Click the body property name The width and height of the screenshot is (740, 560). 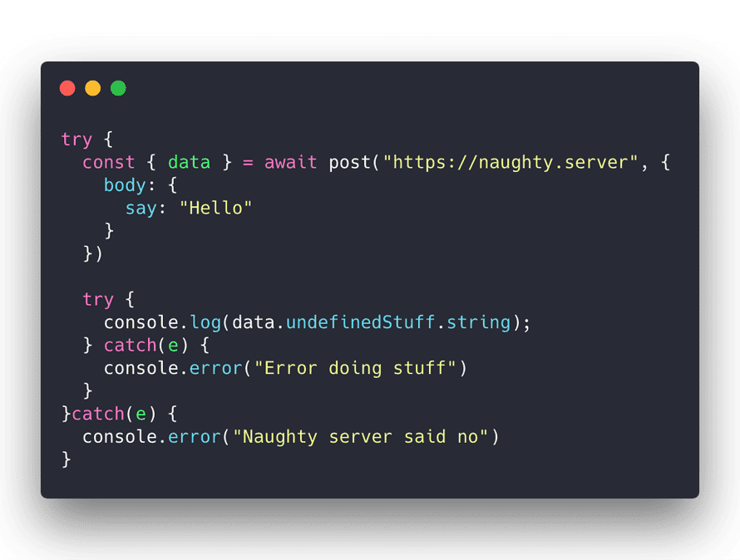coord(125,185)
